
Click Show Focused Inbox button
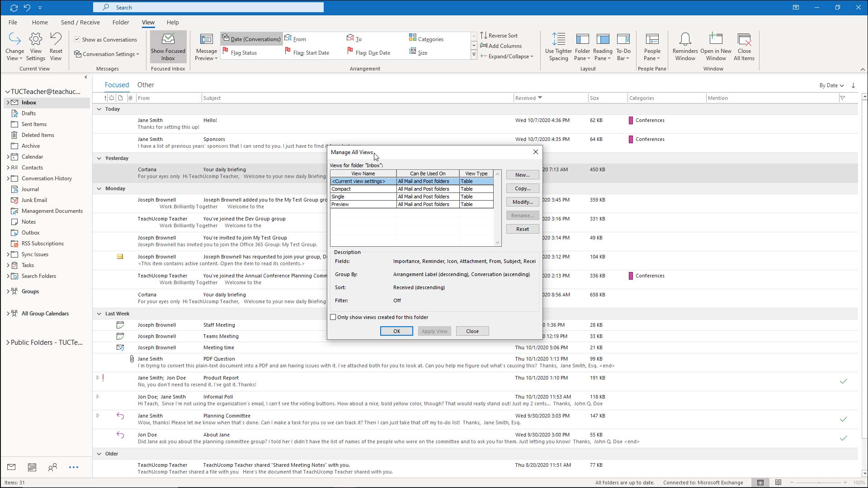pyautogui.click(x=168, y=47)
